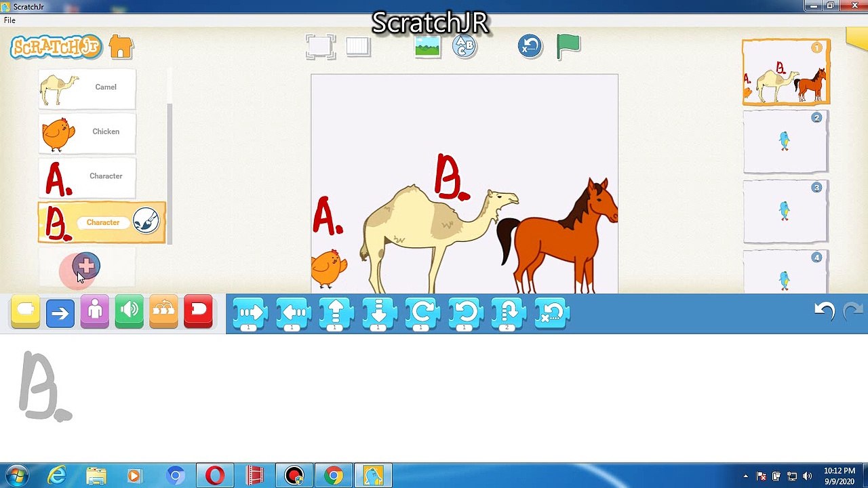868x488 pixels.
Task: Click the red B on the stage
Action: 452,176
